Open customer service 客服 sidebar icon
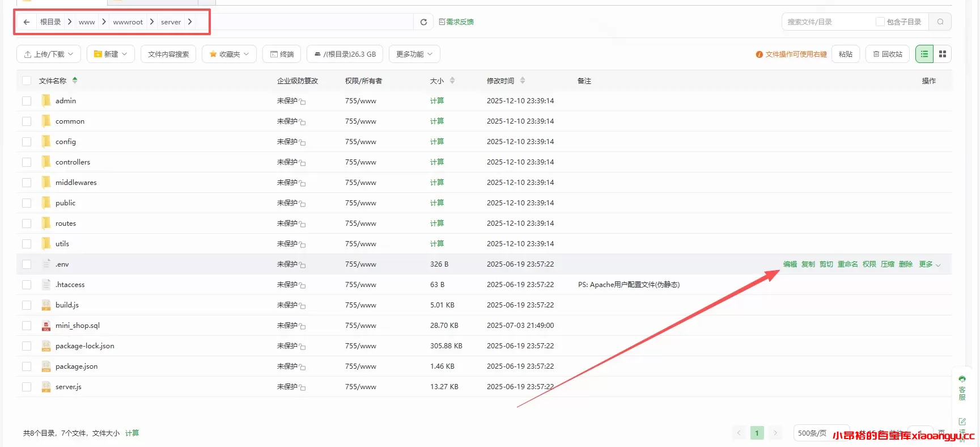 [962, 387]
